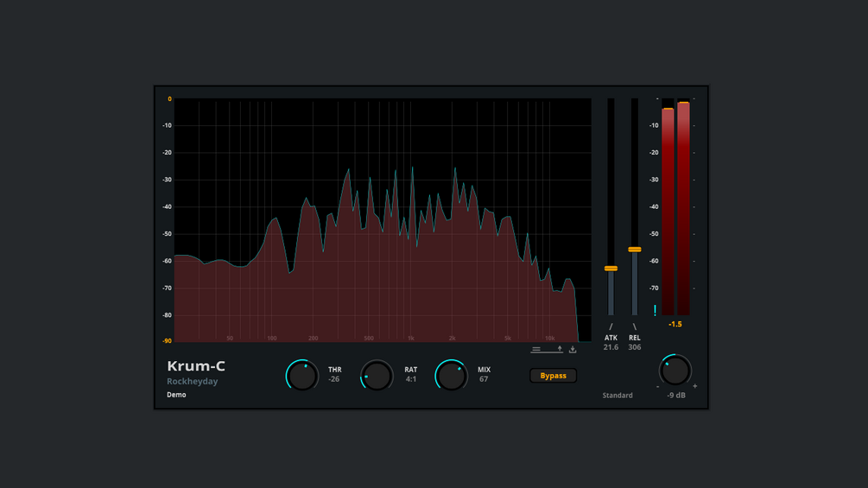Click the minus sign beside gain knob

click(657, 387)
